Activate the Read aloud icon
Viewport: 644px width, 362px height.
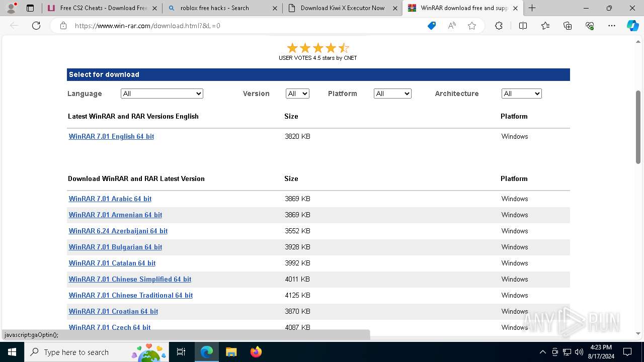tap(452, 26)
